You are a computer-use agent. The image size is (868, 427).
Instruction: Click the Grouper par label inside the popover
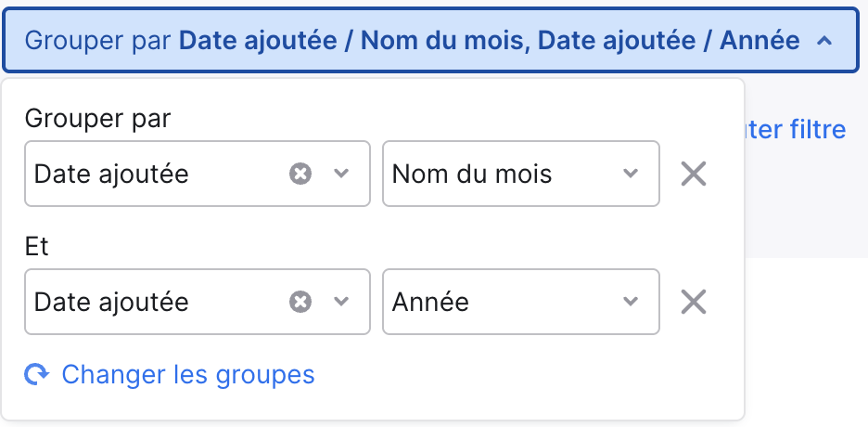(x=98, y=119)
